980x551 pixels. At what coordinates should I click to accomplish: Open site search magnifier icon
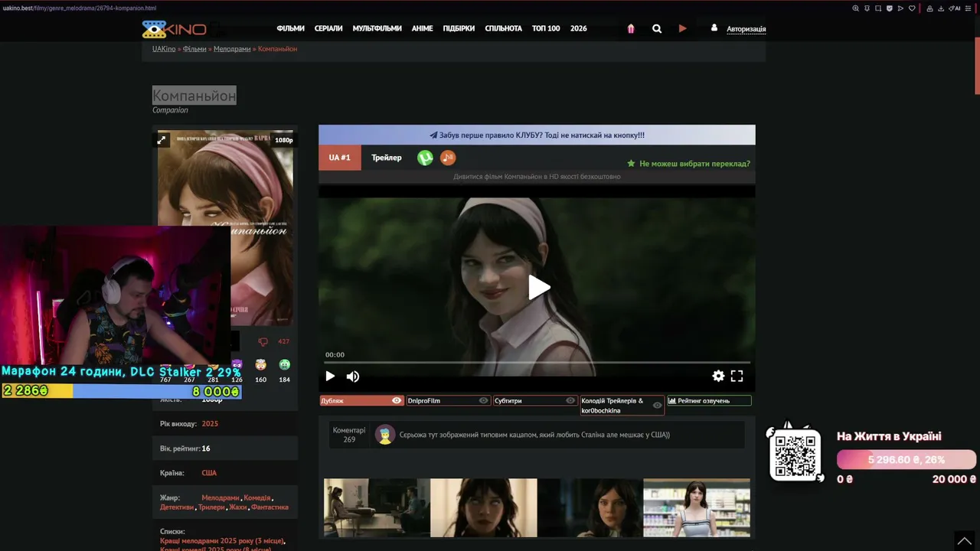click(657, 29)
